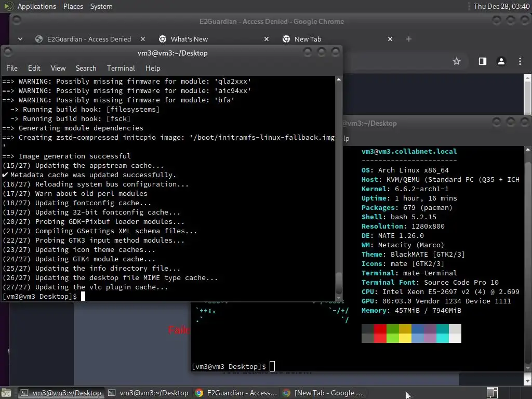Close the What's New tab

[x=267, y=39]
